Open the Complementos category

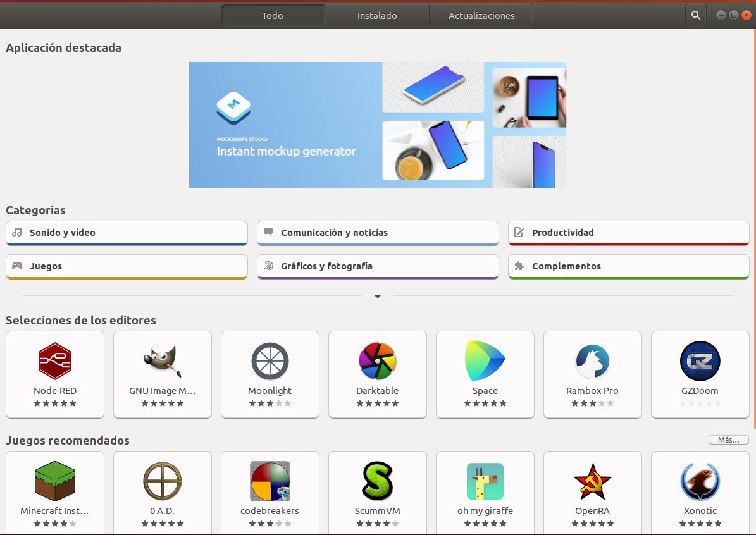coord(629,266)
